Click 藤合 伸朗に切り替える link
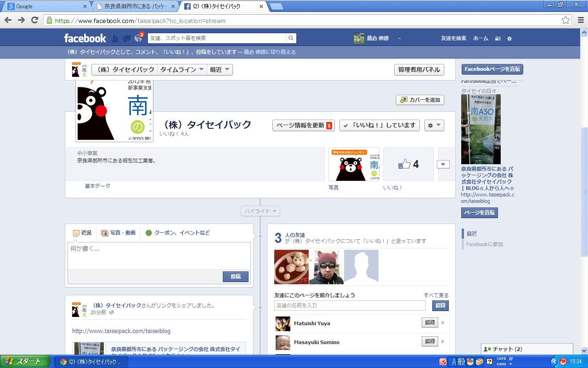This screenshot has width=588, height=368. pos(270,52)
